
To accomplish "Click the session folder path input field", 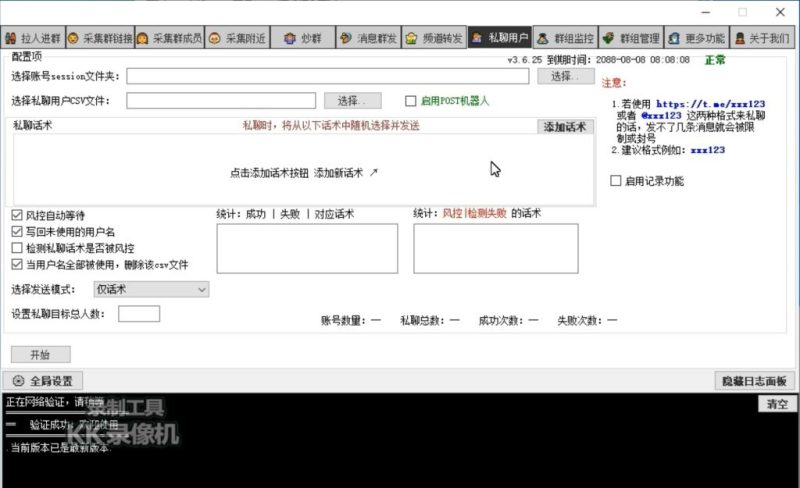I will click(x=328, y=76).
